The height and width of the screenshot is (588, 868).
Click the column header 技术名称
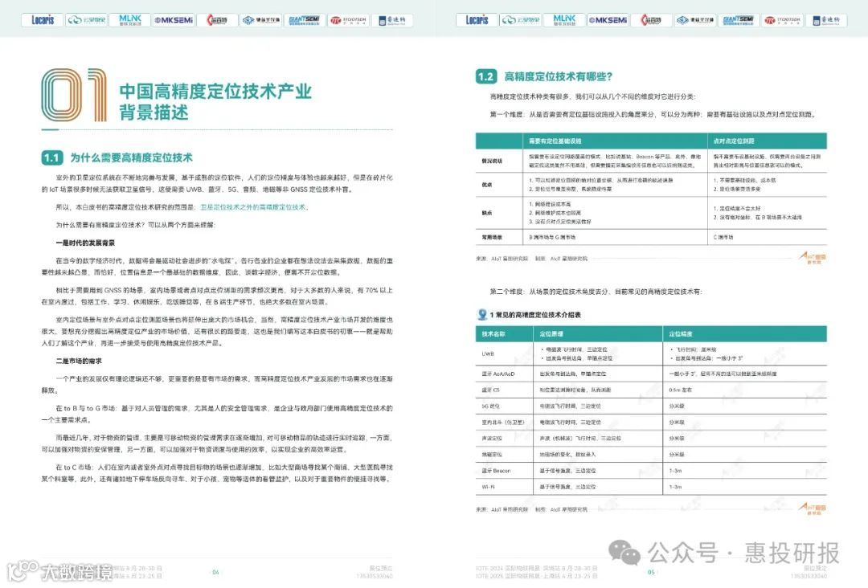[x=493, y=334]
